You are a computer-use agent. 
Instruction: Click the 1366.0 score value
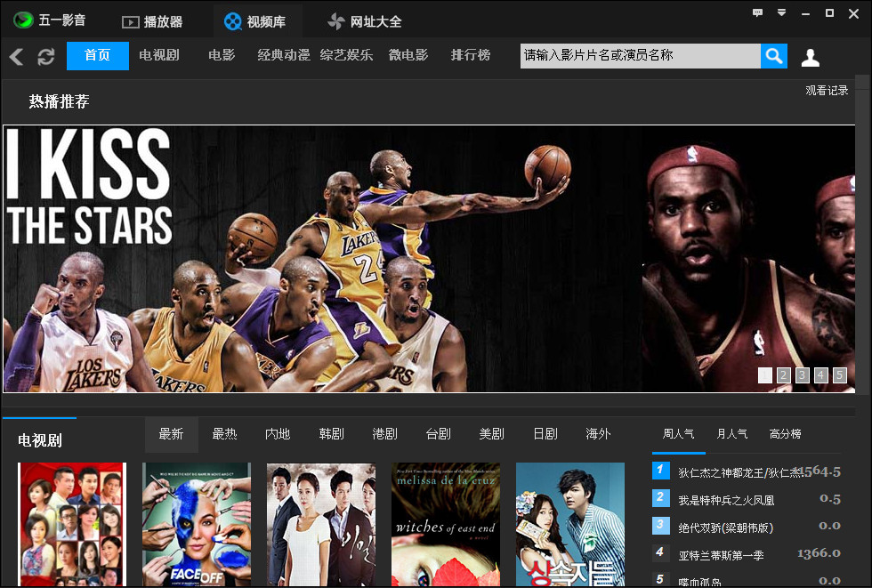(819, 553)
